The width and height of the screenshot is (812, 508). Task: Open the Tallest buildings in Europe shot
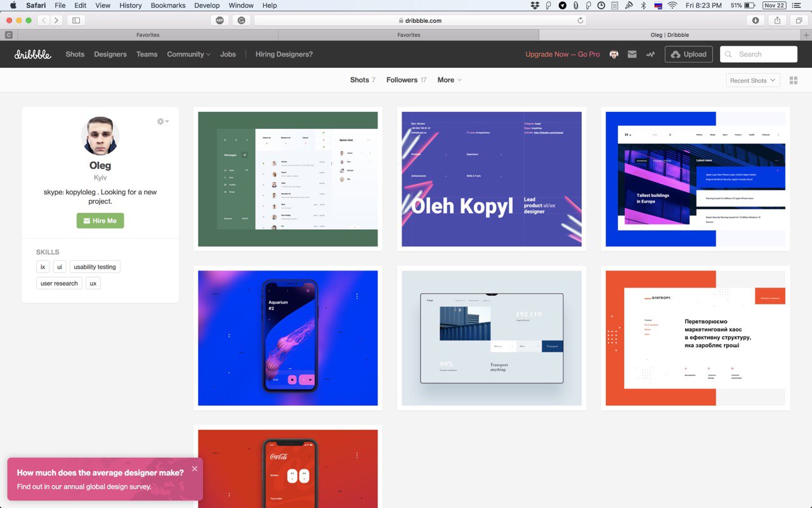click(695, 179)
